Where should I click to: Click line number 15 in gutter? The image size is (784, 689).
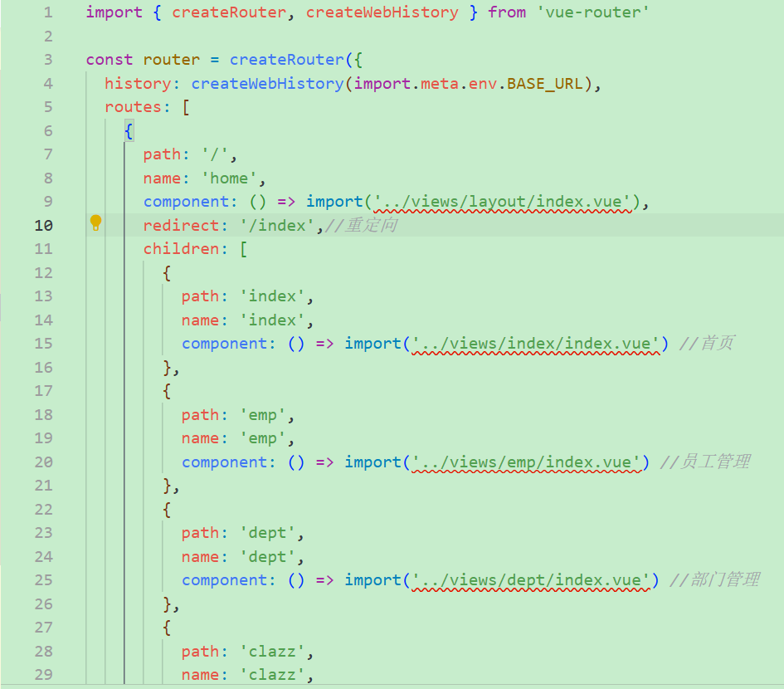(x=43, y=344)
